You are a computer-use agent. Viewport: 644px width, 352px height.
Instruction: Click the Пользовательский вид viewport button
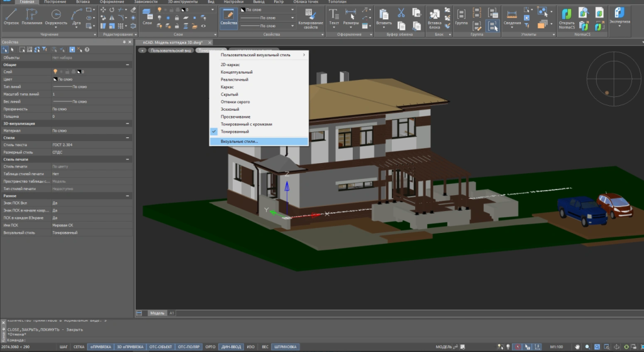(x=170, y=50)
